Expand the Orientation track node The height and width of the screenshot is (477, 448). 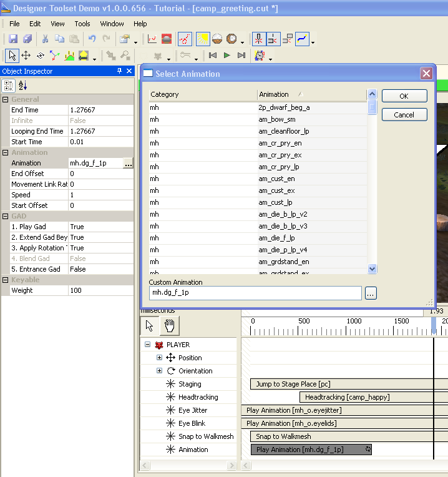pyautogui.click(x=159, y=371)
